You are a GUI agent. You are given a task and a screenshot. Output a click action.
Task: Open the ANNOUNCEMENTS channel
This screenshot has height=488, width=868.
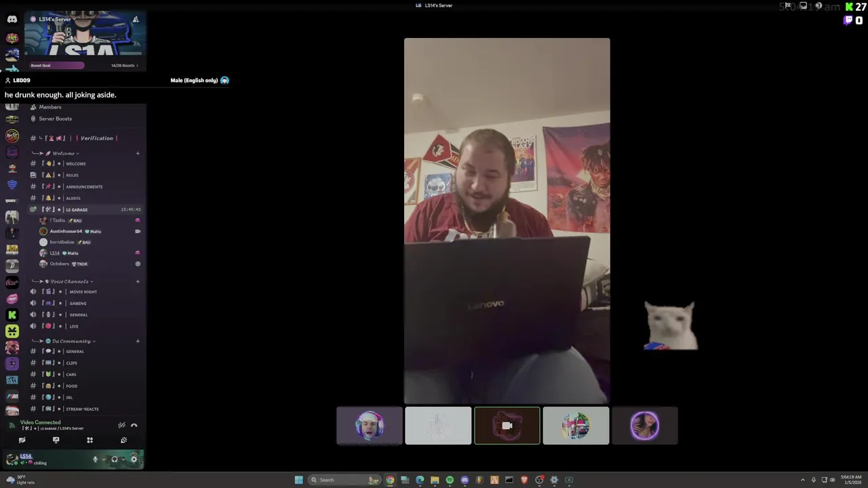click(85, 186)
